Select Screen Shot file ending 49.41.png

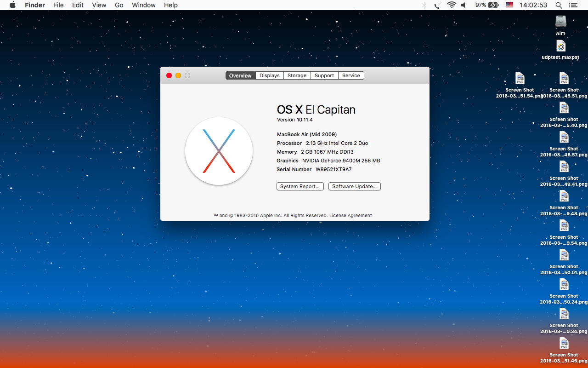[x=564, y=167]
